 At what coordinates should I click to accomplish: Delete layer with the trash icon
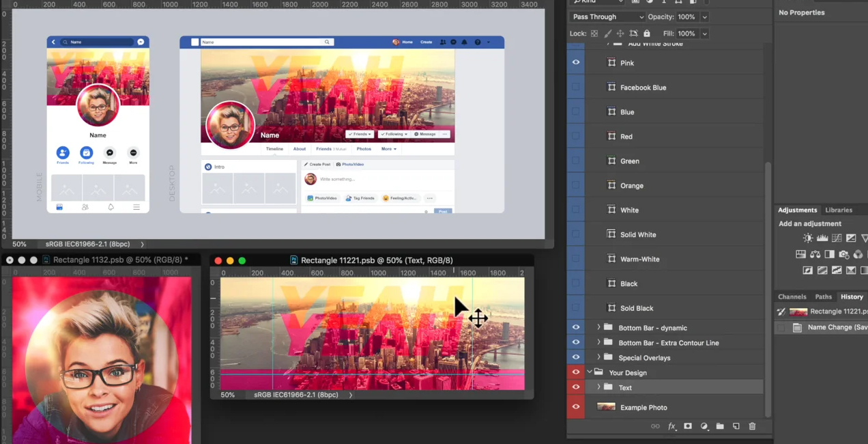pyautogui.click(x=752, y=426)
